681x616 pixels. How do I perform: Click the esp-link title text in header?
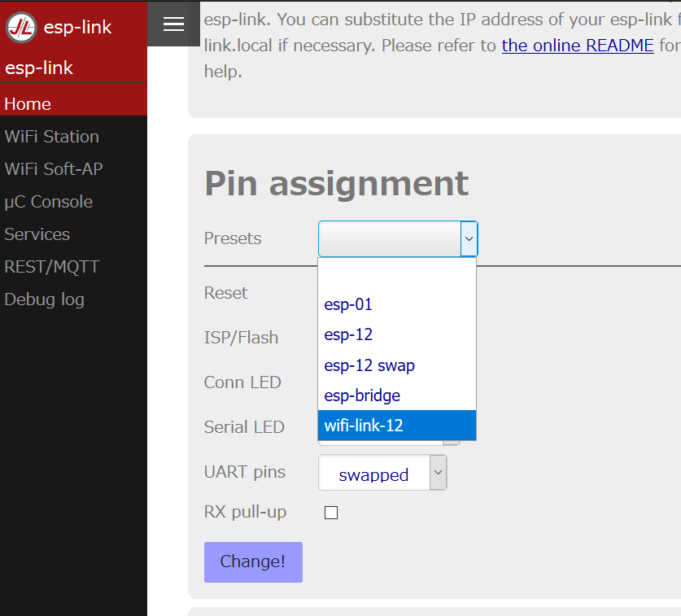pyautogui.click(x=77, y=28)
